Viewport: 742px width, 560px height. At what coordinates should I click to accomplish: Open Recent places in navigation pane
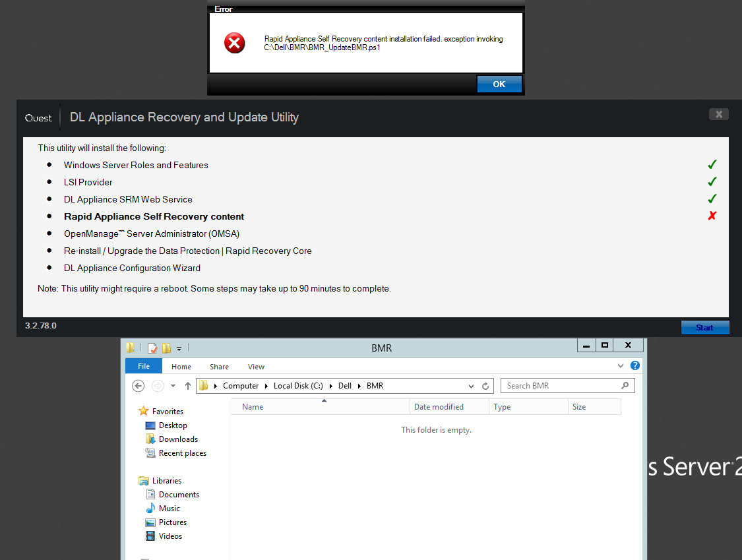[x=183, y=453]
